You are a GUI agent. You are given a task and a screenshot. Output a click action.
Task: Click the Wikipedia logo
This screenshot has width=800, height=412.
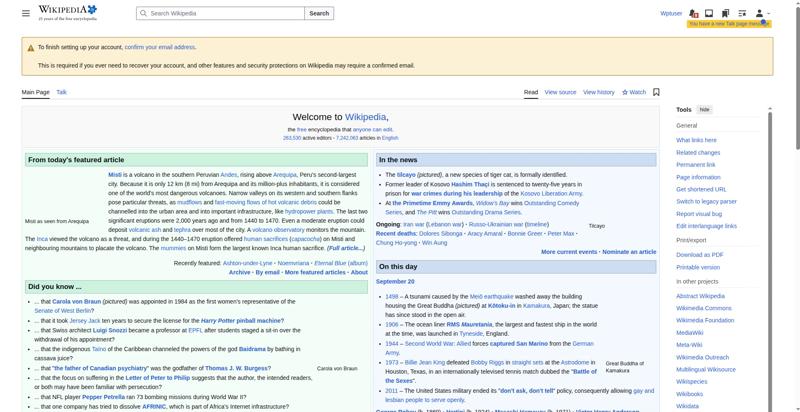point(67,13)
